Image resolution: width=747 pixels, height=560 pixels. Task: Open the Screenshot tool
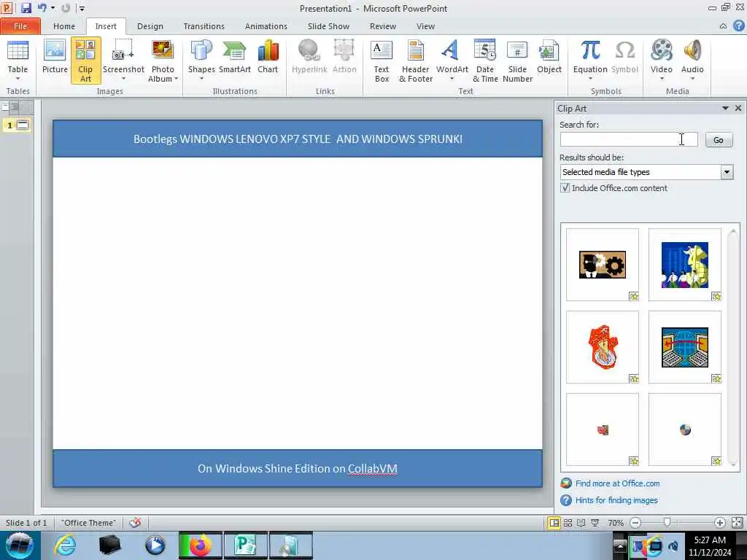[x=123, y=61]
